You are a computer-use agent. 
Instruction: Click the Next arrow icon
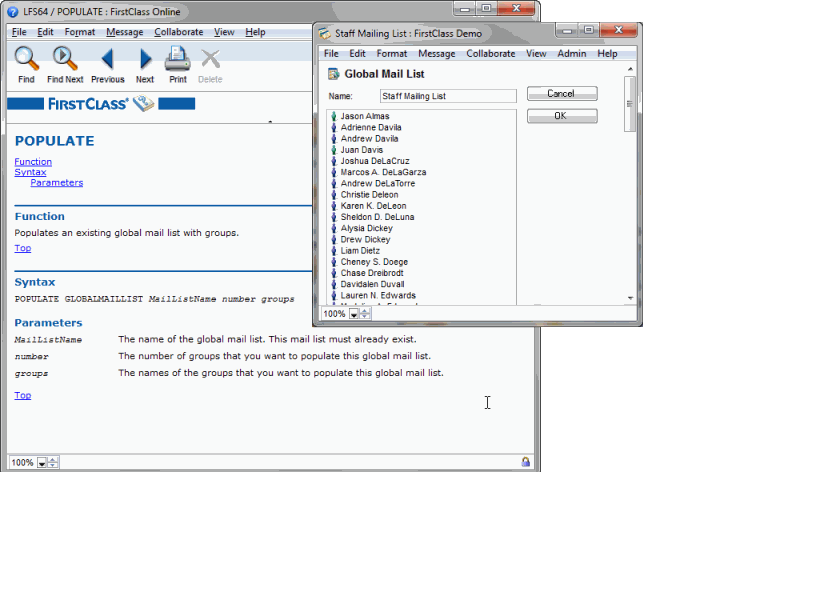click(x=145, y=59)
